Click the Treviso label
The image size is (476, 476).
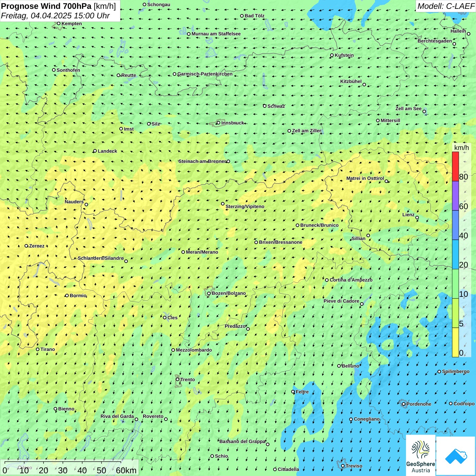[x=354, y=466]
